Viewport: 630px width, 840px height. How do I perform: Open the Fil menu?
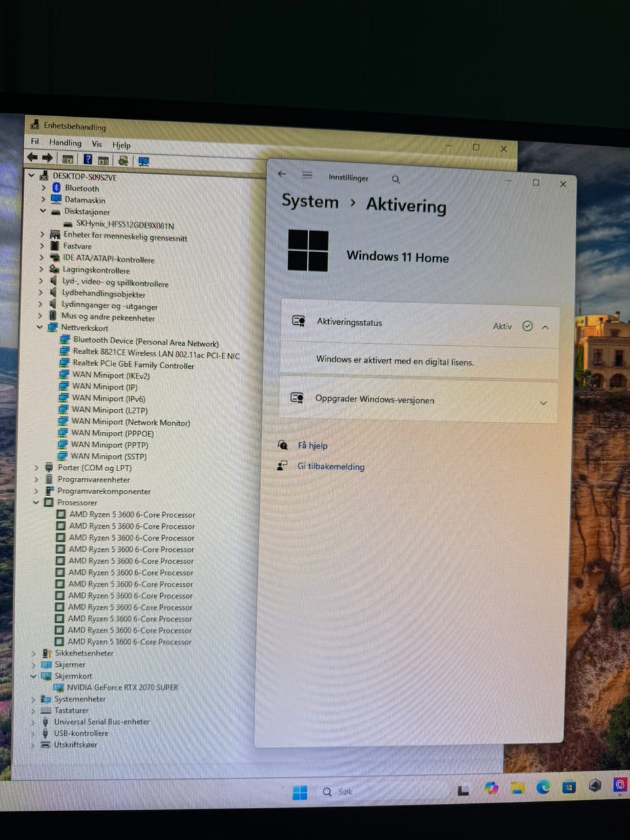[35, 141]
